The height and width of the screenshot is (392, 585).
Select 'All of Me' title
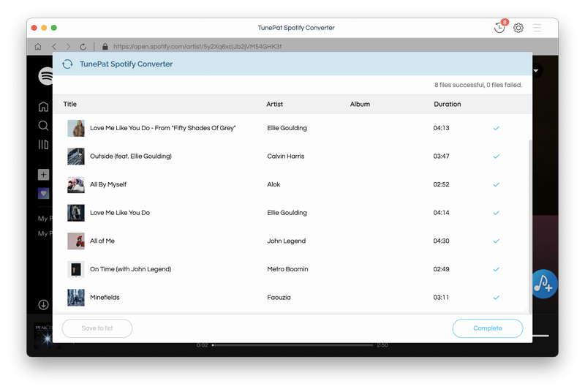click(102, 241)
